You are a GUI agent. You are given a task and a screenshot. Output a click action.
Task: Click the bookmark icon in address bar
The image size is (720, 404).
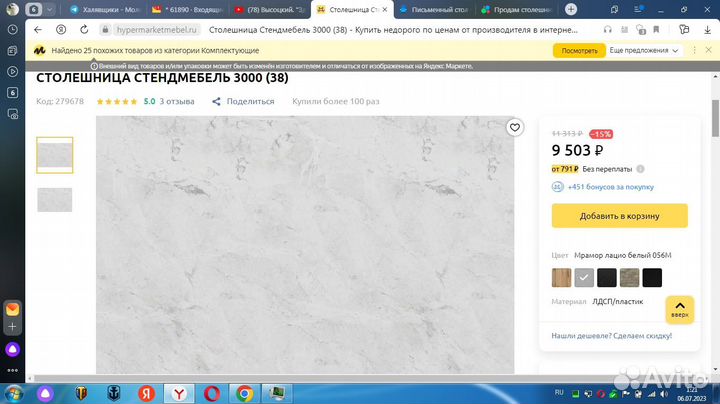point(656,29)
